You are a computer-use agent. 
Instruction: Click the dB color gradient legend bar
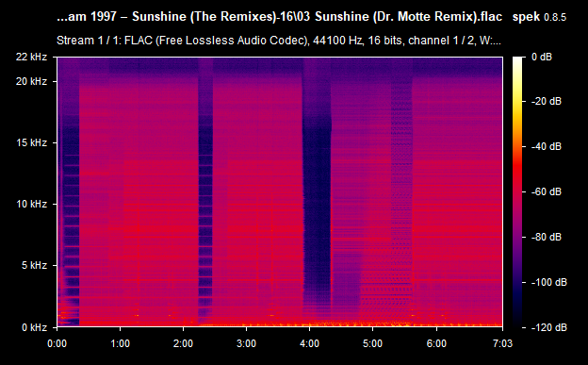click(517, 191)
